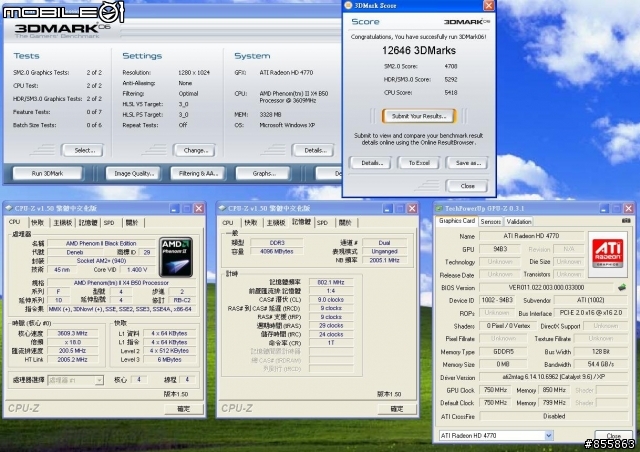The width and height of the screenshot is (640, 452).
Task: Close GPU-Z window using title X
Action: click(x=629, y=209)
